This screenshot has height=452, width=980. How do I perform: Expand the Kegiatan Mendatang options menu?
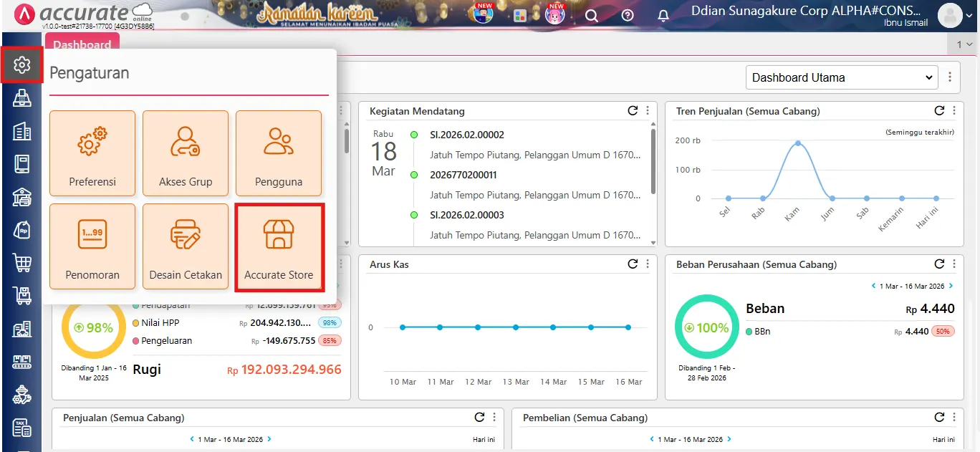648,110
